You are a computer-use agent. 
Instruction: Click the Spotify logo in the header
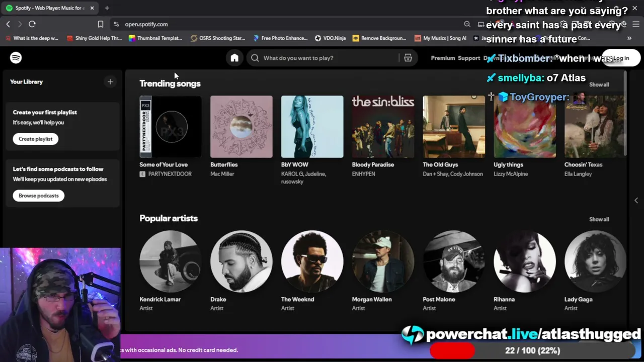tap(16, 58)
